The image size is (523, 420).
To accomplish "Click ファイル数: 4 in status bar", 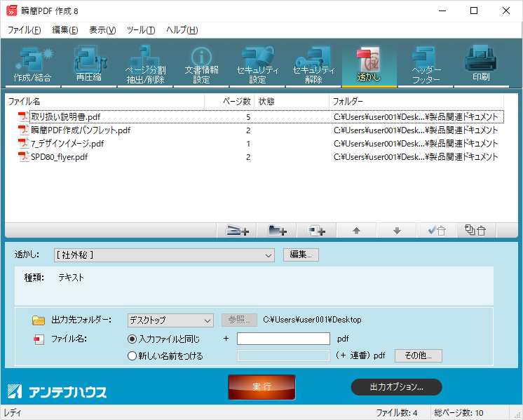I will 397,413.
